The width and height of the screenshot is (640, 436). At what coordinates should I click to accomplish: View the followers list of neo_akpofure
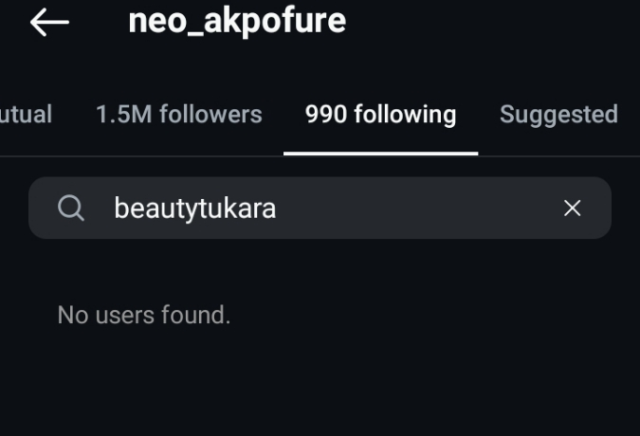tap(179, 114)
